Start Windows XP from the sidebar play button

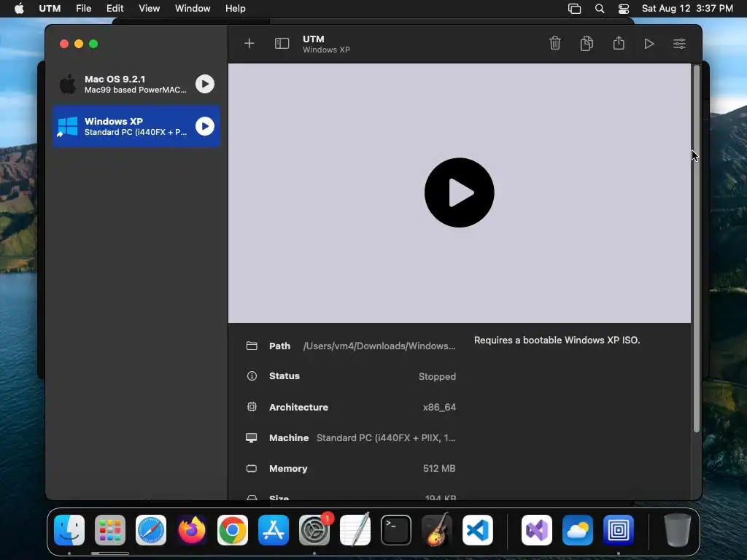click(205, 126)
